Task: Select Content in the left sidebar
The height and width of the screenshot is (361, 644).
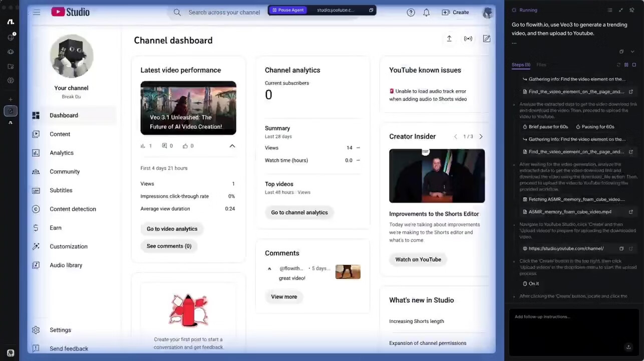Action: [x=60, y=134]
